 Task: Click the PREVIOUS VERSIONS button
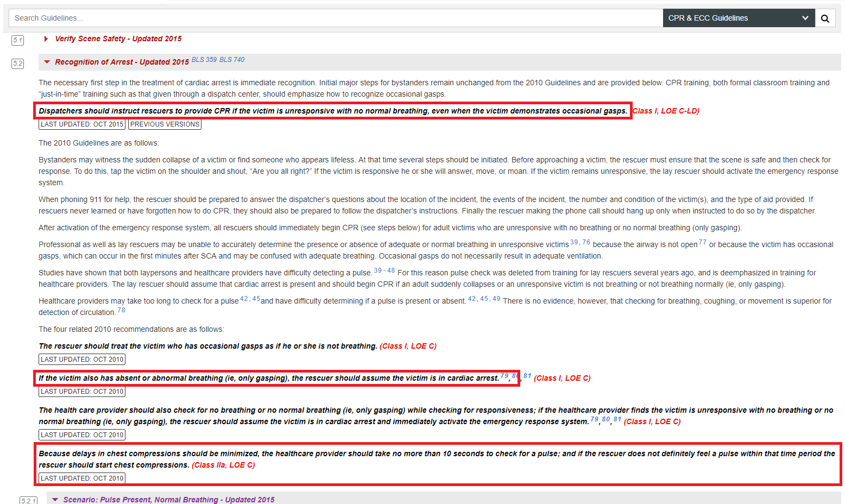tap(165, 124)
